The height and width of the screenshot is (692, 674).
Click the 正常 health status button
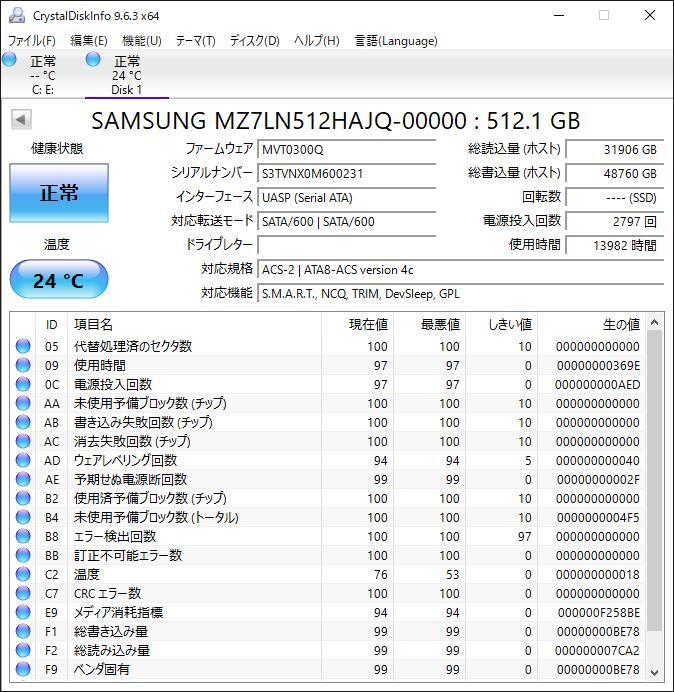(x=59, y=193)
